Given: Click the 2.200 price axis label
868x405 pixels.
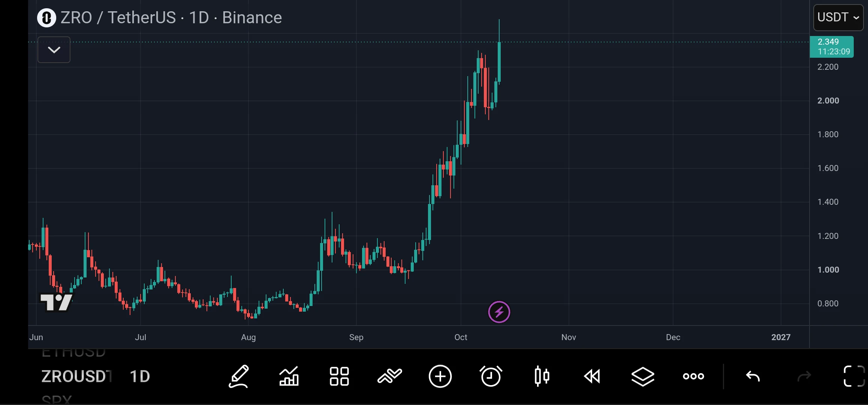Looking at the screenshot, I should 828,67.
